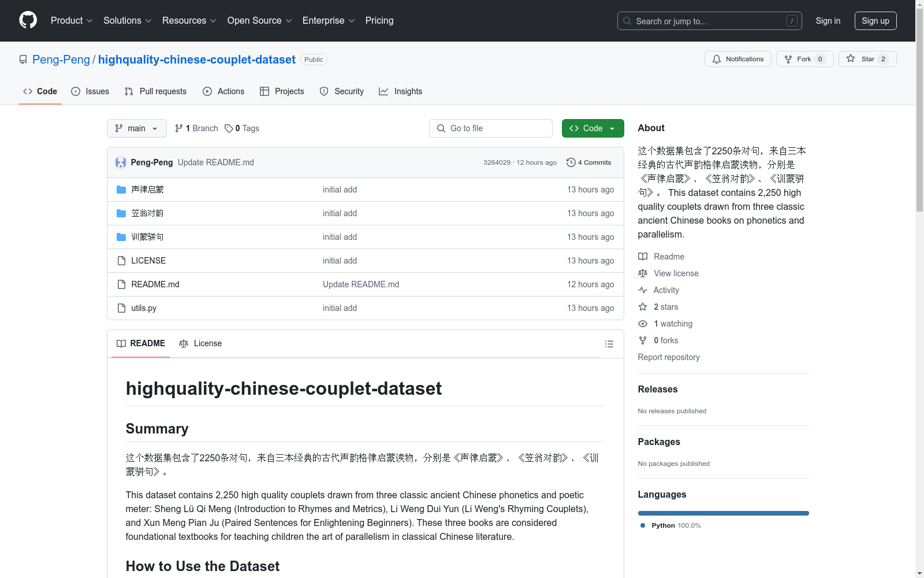Image resolution: width=924 pixels, height=578 pixels.
Task: Fork the repository with the Fork button
Action: point(804,59)
